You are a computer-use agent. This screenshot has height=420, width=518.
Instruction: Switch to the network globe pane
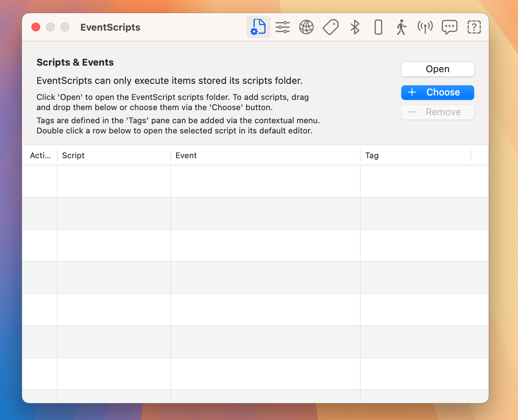point(306,27)
